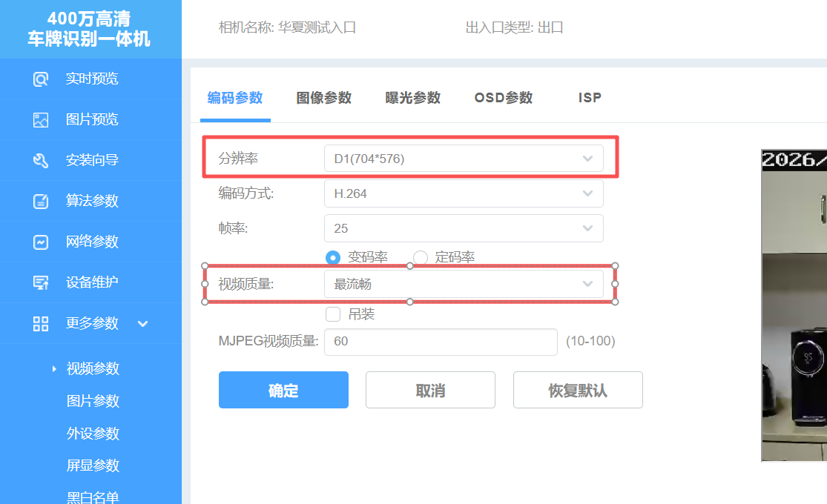Open the 编码方式 H.264 dropdown

click(x=464, y=193)
